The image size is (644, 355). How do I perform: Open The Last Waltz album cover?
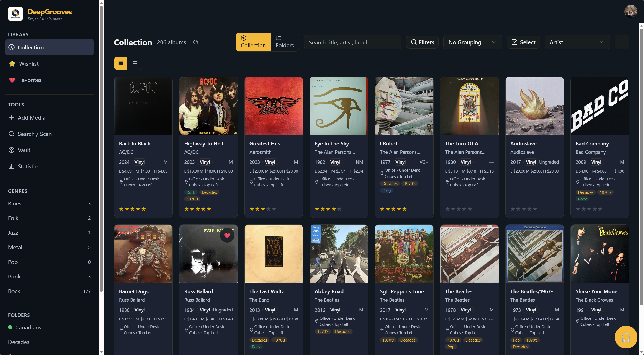pyautogui.click(x=274, y=254)
